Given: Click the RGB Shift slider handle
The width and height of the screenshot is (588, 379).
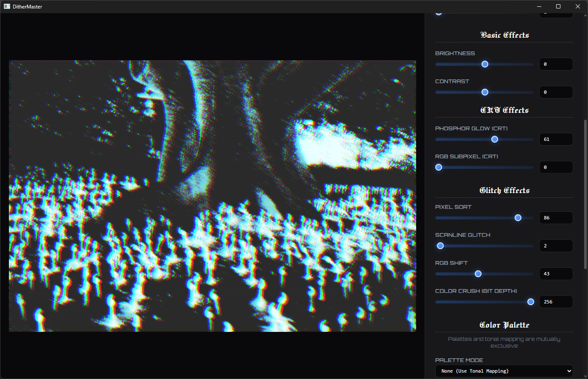Looking at the screenshot, I should coord(478,274).
